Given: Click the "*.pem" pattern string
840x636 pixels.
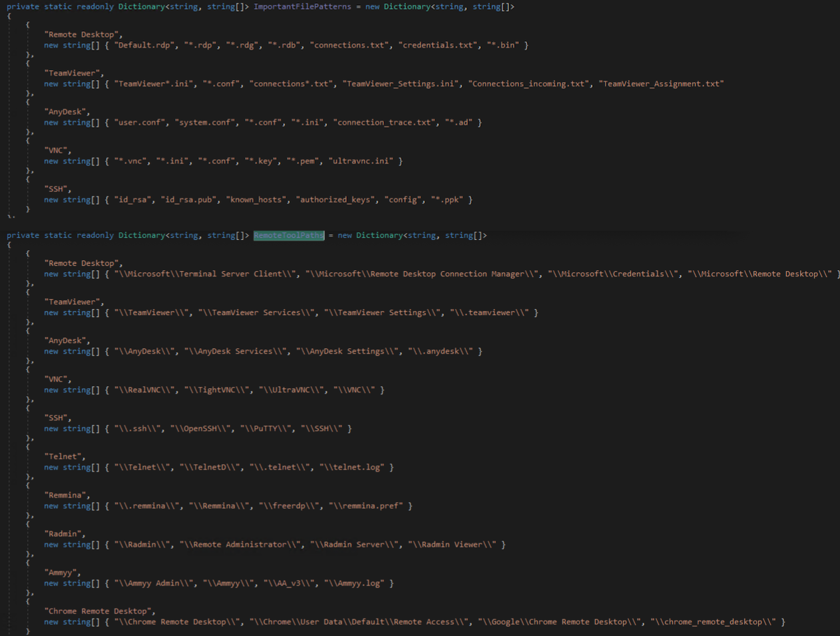Looking at the screenshot, I should 303,161.
